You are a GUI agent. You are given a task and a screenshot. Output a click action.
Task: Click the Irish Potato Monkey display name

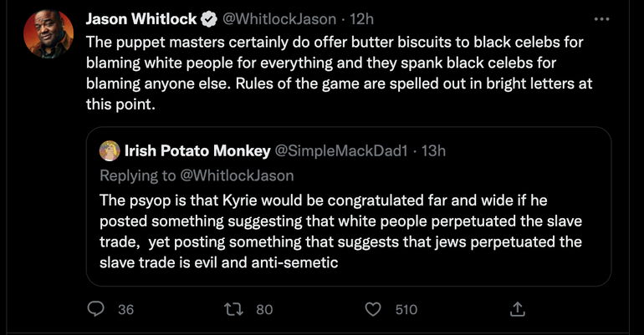(x=197, y=151)
